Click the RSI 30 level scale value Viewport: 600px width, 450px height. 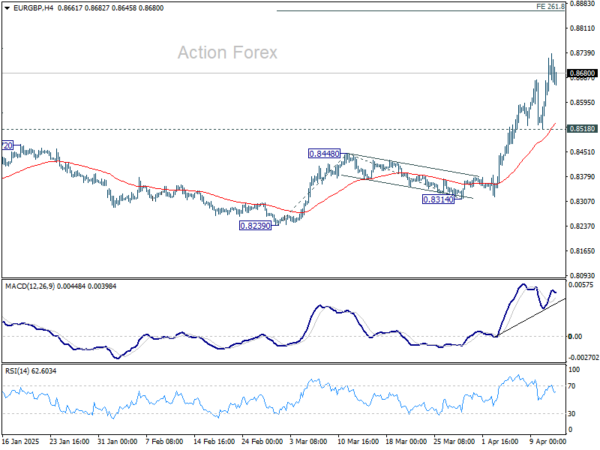(x=572, y=414)
